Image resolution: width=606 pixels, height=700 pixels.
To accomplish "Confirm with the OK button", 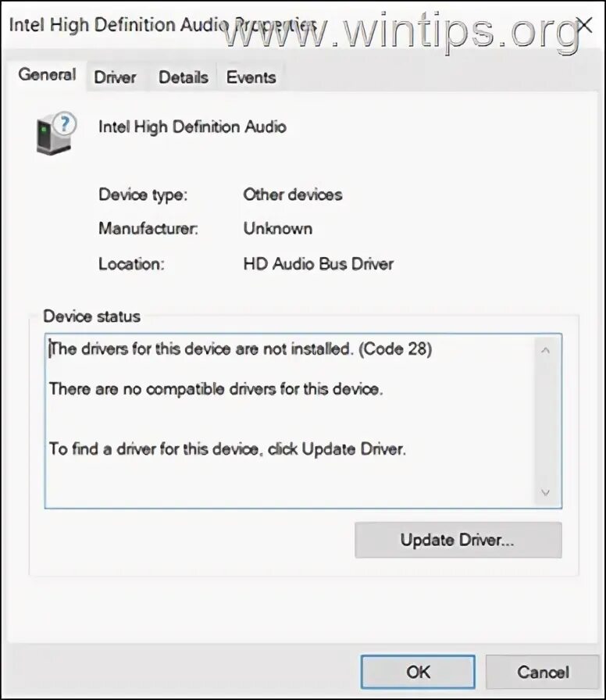I will click(418, 672).
